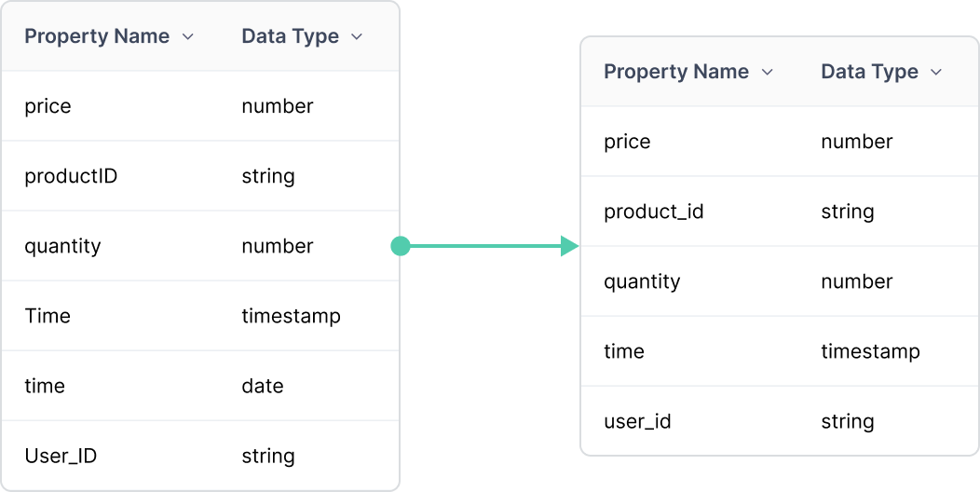Select the product_id row in right table
The image size is (980, 492).
(x=780, y=212)
